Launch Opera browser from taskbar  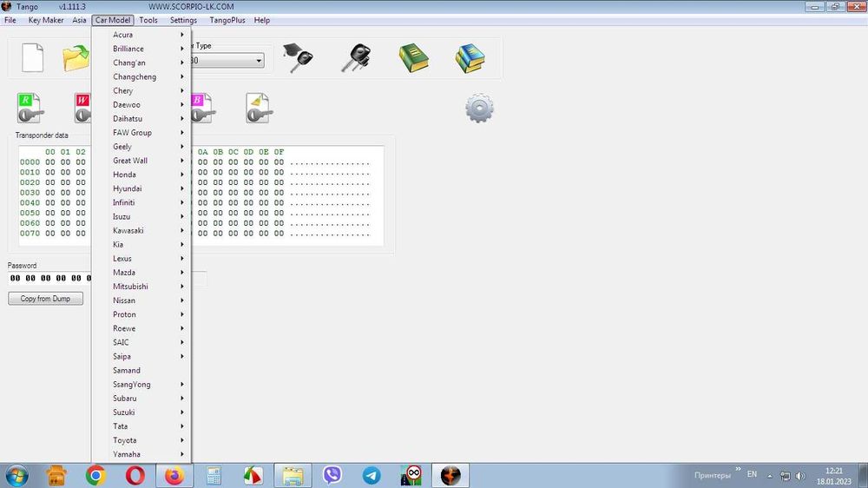(135, 475)
